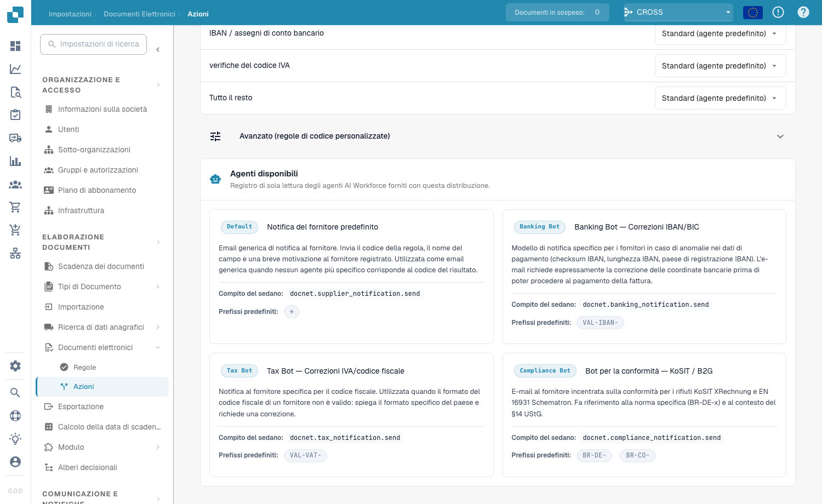The image size is (822, 504).
Task: Collapse the Documenti elettronici submenu
Action: pos(158,347)
